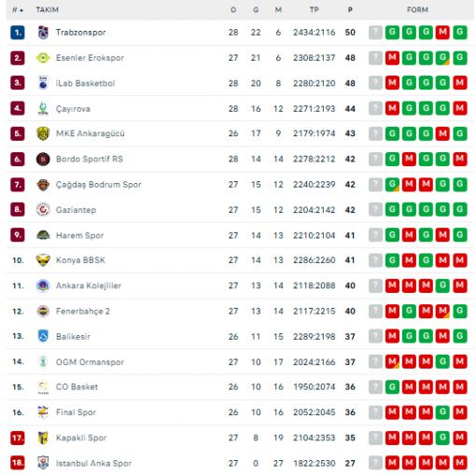Click Trabzonspor's red M form result
The height and width of the screenshot is (475, 476).
pyautogui.click(x=442, y=33)
